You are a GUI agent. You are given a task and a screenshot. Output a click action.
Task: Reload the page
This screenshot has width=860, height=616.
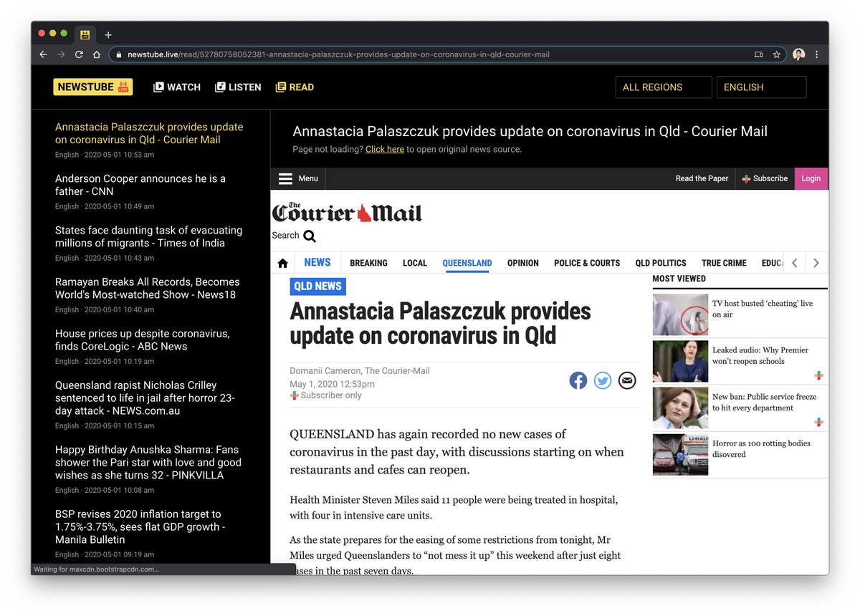click(x=79, y=54)
